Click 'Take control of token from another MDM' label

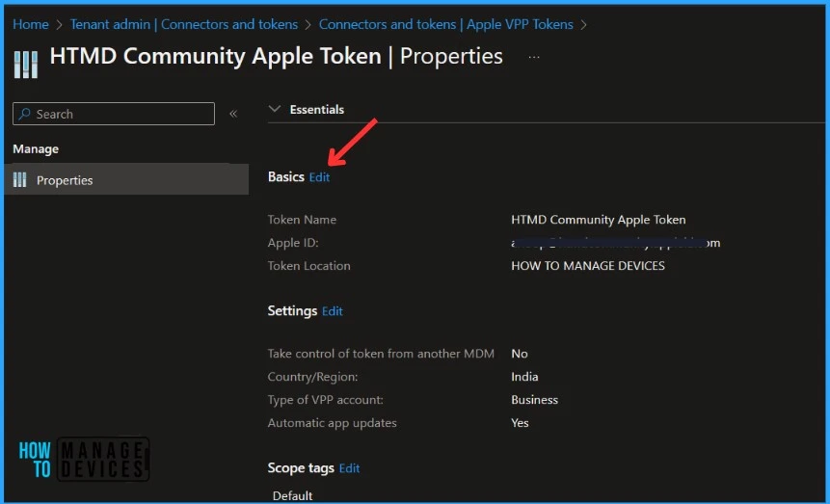381,354
